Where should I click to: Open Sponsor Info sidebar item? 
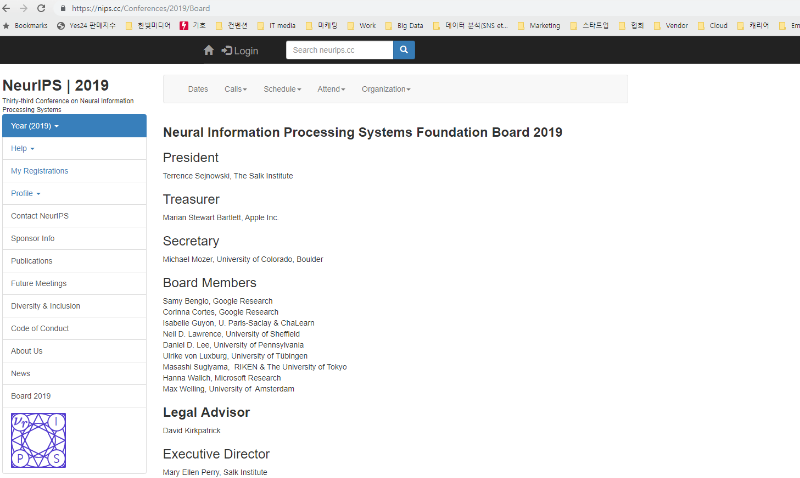tap(74, 238)
